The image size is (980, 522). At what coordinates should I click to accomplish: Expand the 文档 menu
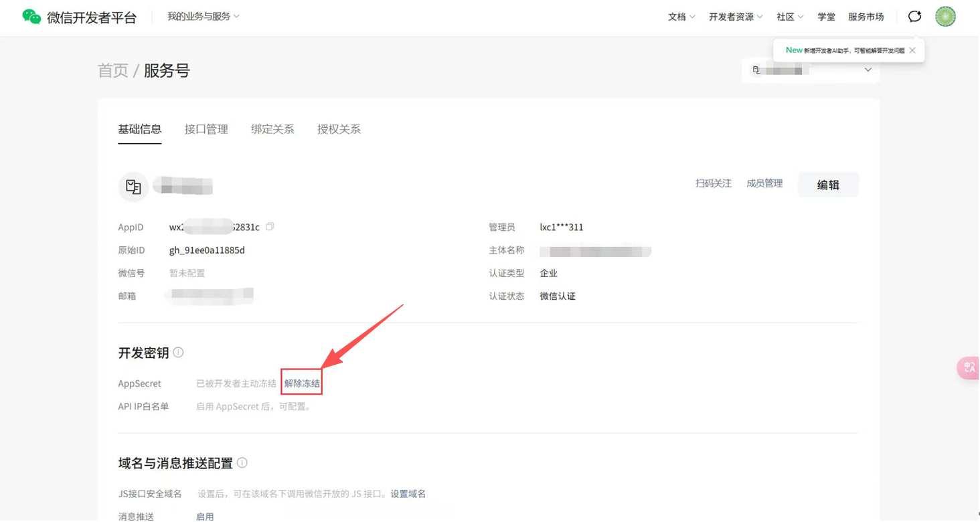tap(681, 17)
